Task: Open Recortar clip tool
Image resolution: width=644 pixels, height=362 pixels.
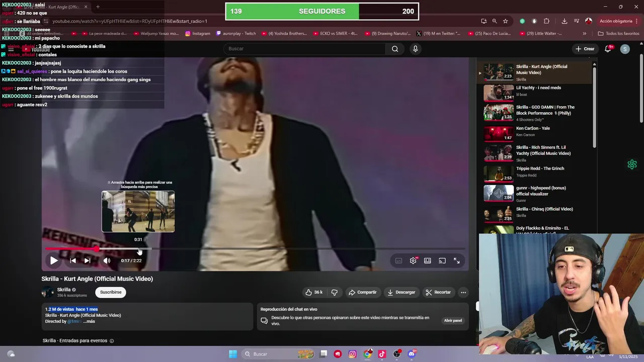Action: [x=438, y=292]
